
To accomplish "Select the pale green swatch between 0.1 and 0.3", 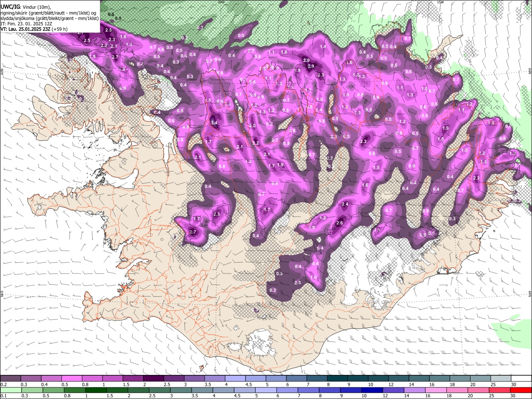I will tap(11, 390).
